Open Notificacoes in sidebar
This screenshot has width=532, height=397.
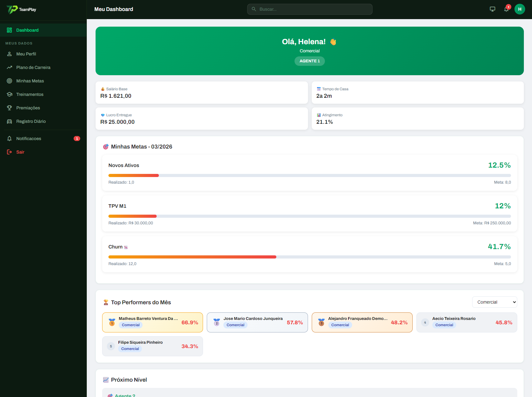43,138
